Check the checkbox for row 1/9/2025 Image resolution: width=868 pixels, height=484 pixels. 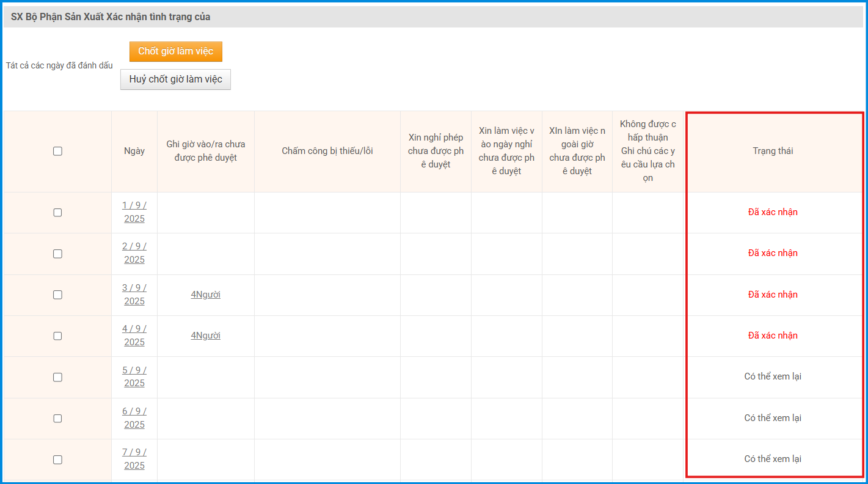[x=57, y=213]
